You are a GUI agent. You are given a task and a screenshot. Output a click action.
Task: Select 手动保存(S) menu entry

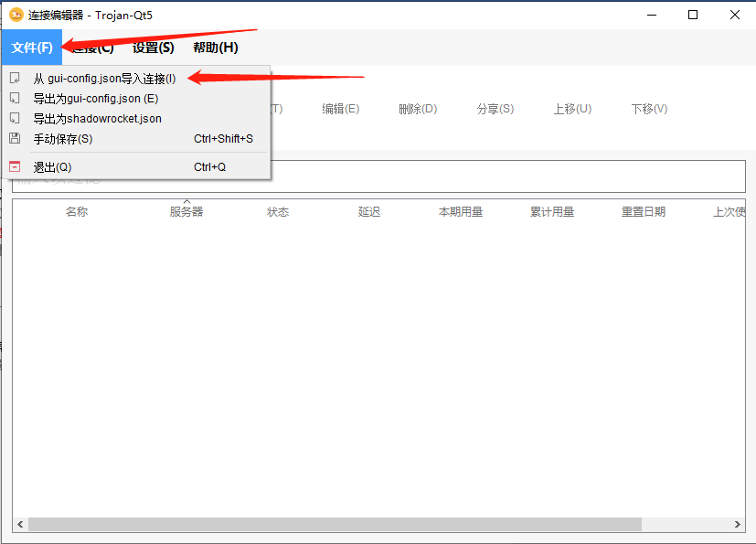pos(136,139)
